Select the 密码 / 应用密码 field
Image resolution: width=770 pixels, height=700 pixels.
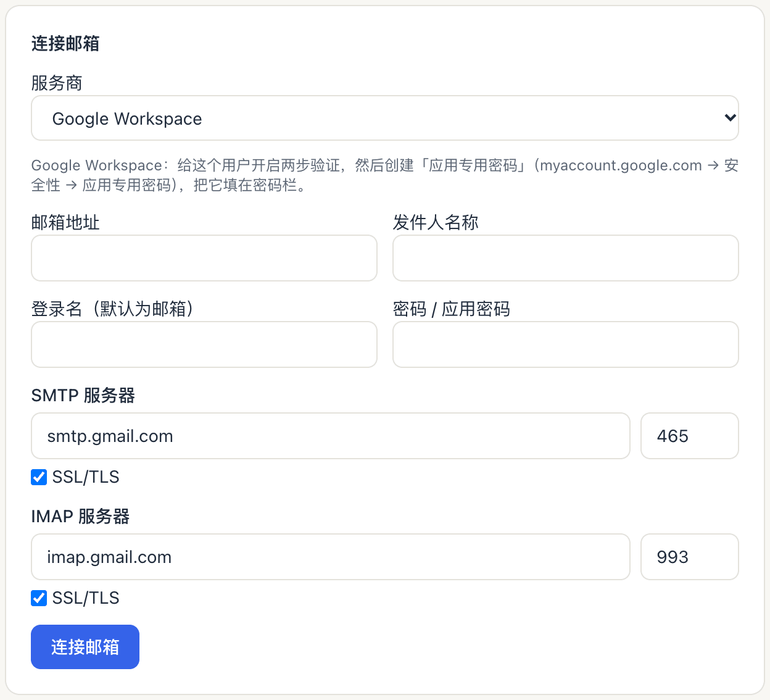click(566, 344)
